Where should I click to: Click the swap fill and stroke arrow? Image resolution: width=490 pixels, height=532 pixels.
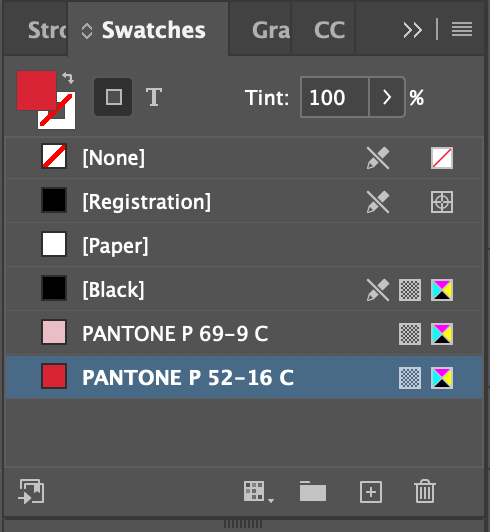tap(68, 78)
